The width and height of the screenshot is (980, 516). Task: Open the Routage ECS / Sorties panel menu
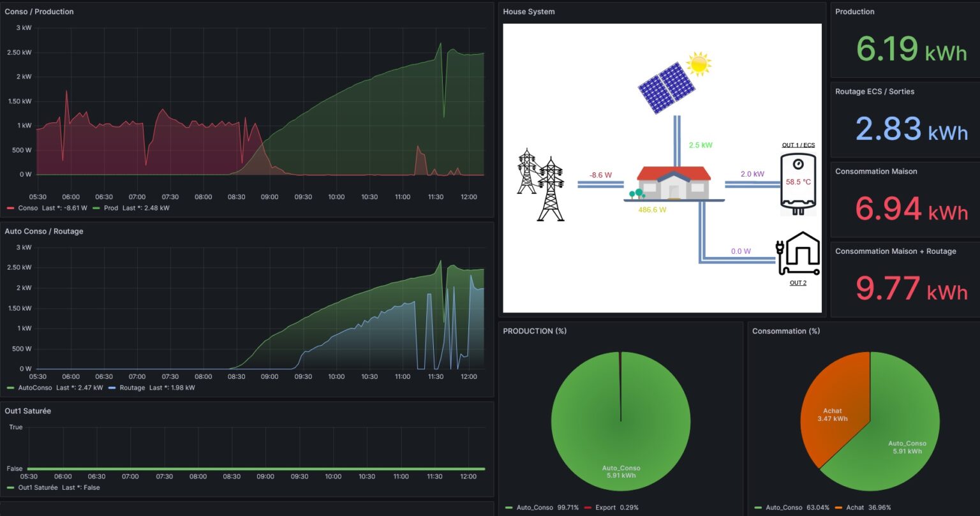[x=874, y=92]
